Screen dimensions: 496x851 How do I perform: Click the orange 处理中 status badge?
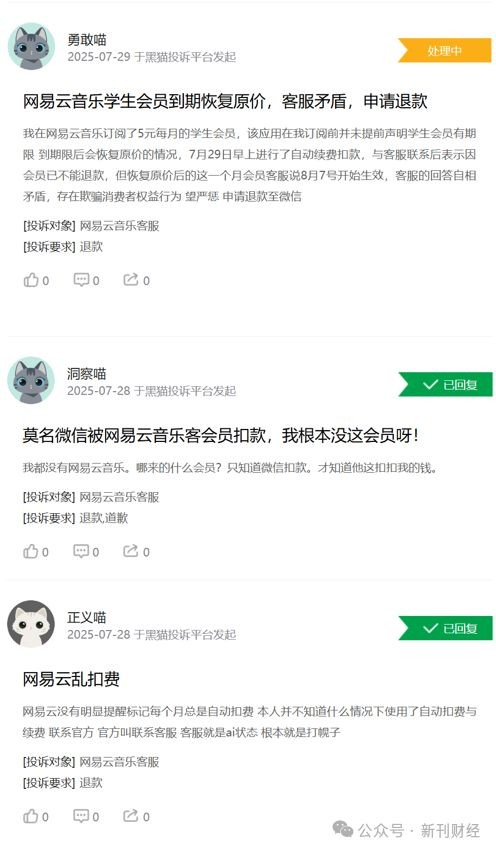[445, 50]
